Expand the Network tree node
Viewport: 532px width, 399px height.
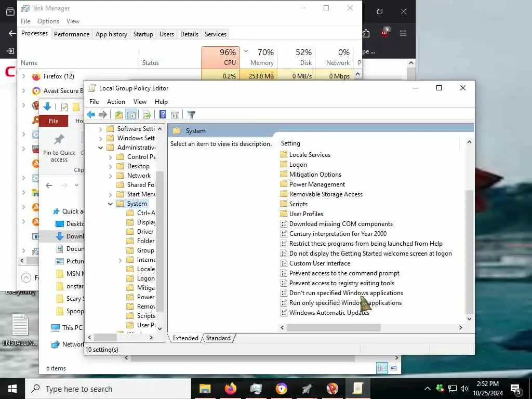[110, 176]
